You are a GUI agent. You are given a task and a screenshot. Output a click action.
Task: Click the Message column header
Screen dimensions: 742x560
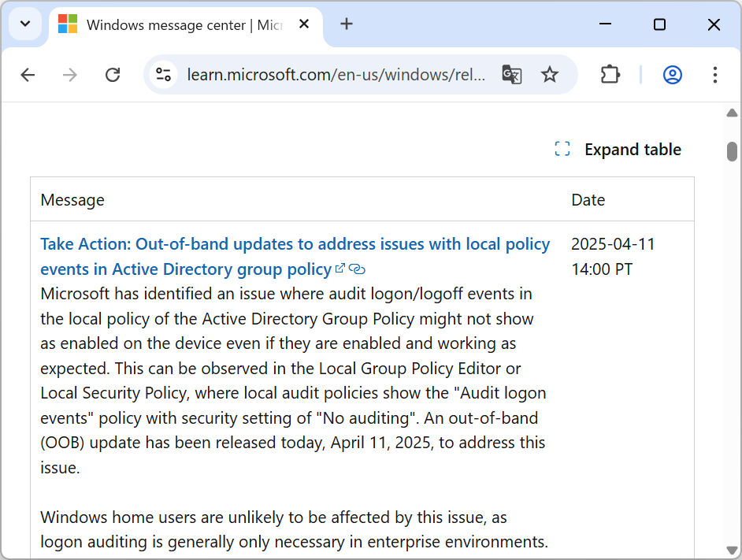coord(72,200)
